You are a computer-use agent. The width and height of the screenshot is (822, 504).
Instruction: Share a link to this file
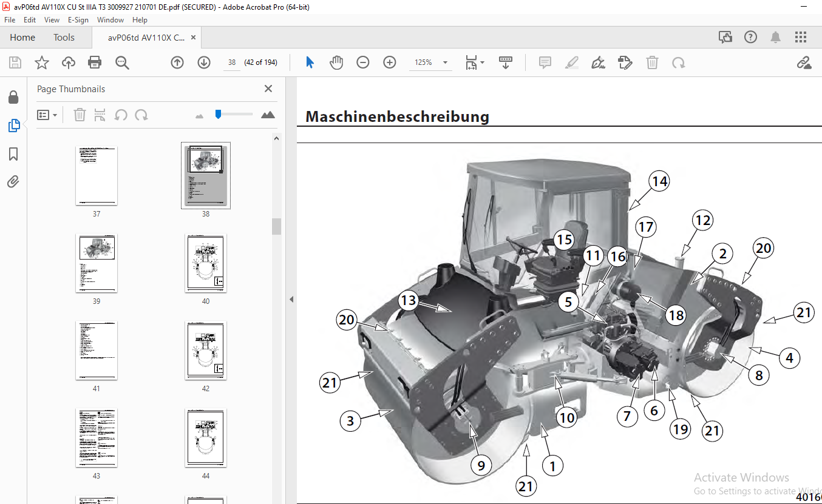[x=804, y=62]
